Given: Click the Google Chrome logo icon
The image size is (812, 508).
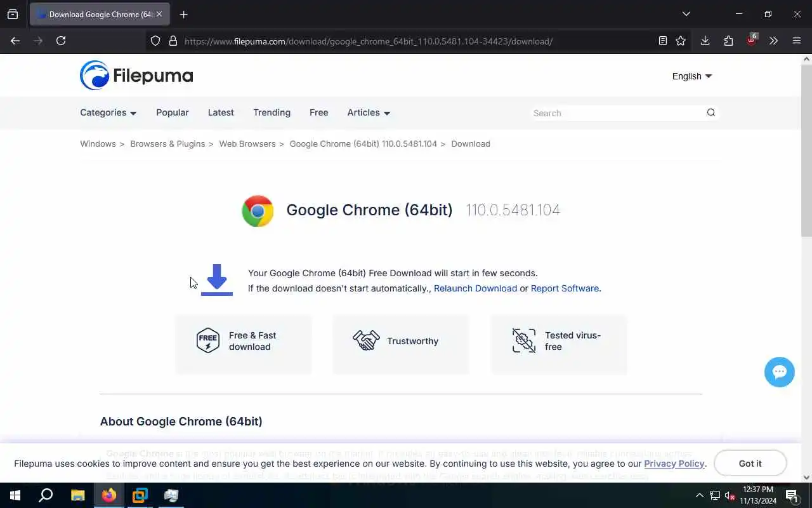Looking at the screenshot, I should click(x=258, y=211).
